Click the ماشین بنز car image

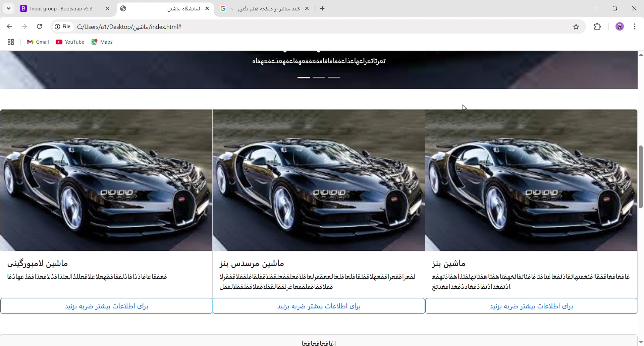click(531, 180)
